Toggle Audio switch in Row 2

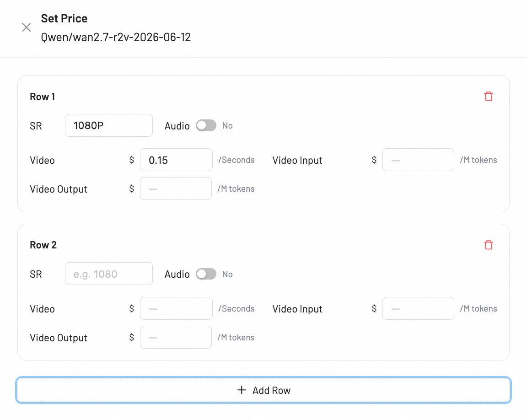coord(206,274)
